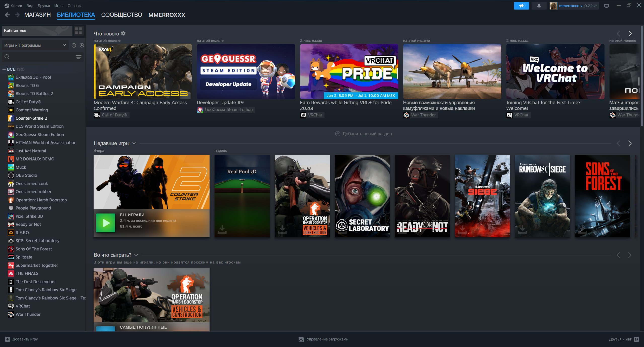
Task: Click the forward navigation arrow
Action: click(17, 15)
